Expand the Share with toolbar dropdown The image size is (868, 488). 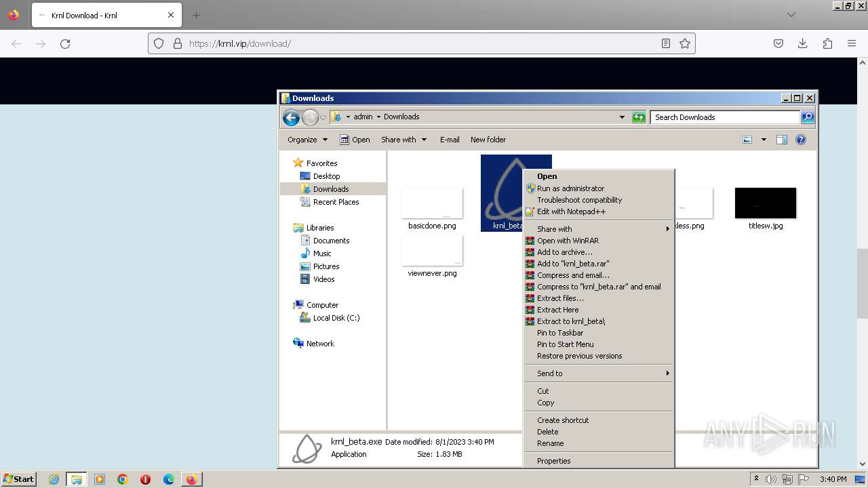[x=404, y=140]
